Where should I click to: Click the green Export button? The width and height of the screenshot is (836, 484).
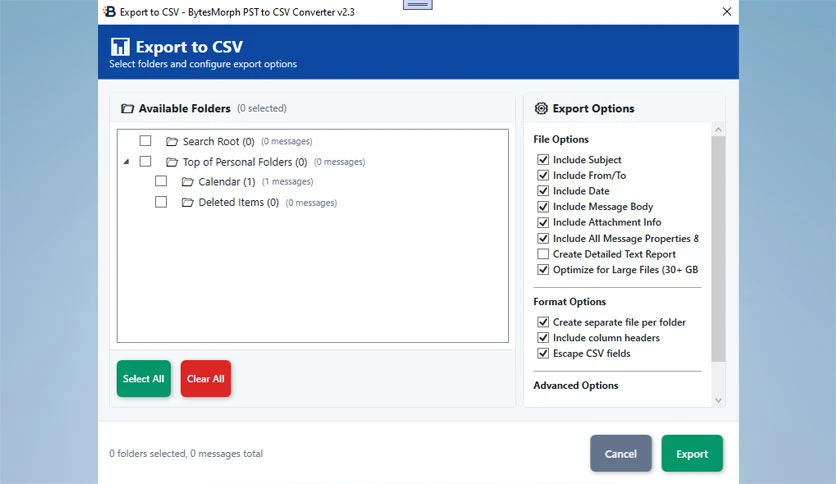(692, 454)
